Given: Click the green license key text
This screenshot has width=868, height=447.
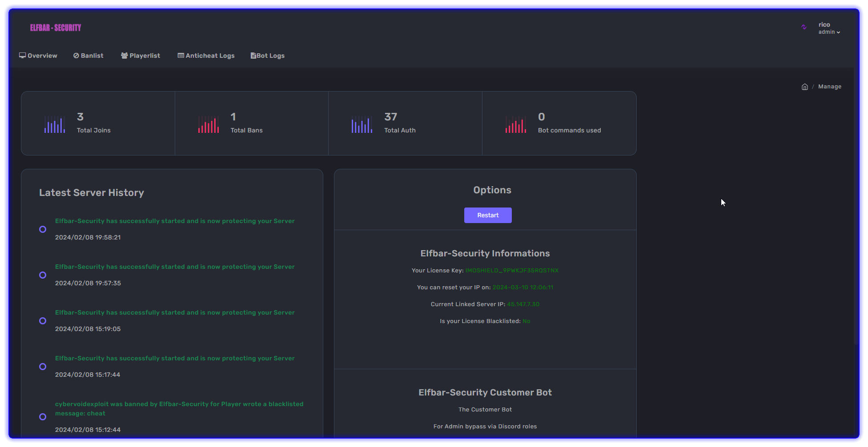Looking at the screenshot, I should [512, 270].
